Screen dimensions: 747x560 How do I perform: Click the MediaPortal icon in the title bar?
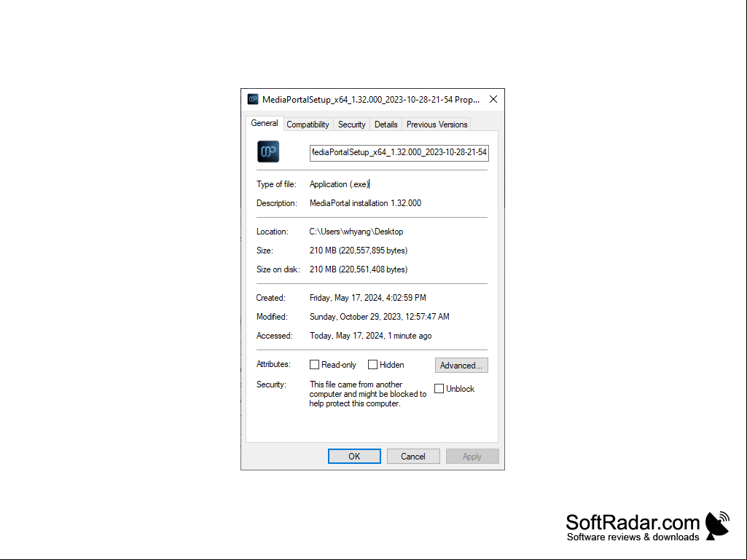[253, 99]
